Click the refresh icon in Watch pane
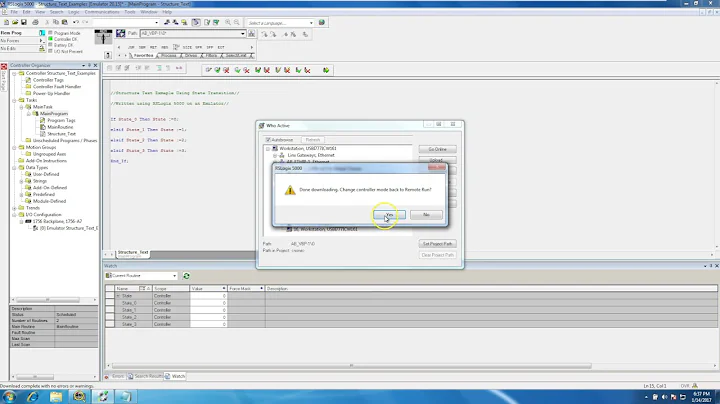This screenshot has width=720, height=404. coord(186,276)
